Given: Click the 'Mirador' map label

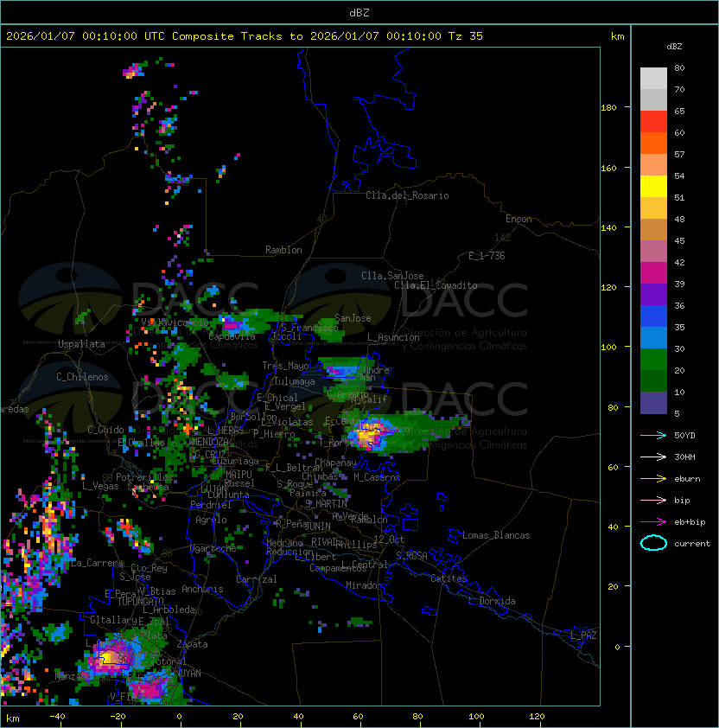Looking at the screenshot, I should pos(365,585).
